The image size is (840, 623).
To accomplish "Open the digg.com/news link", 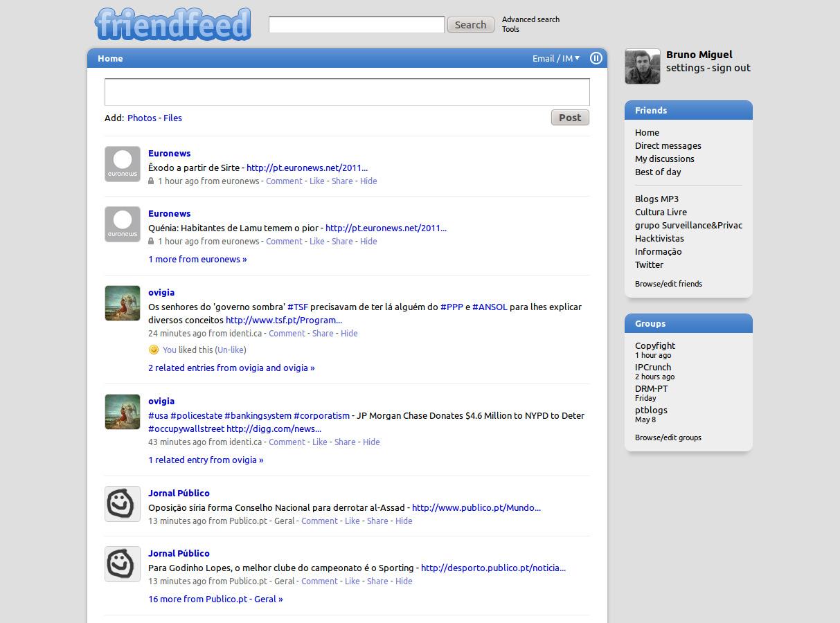I will point(274,428).
